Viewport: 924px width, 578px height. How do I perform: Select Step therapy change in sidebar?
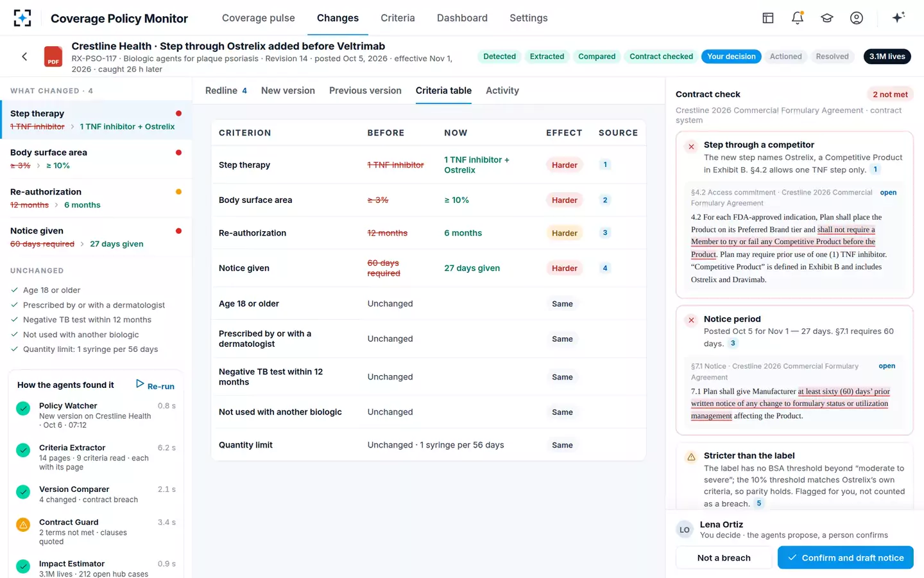(96, 119)
